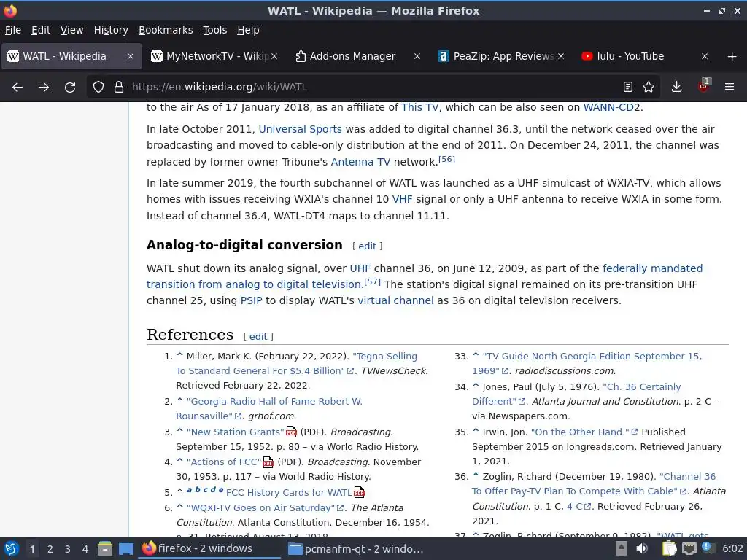Open WQXI-TV Goes on Air Saturday reference
Screen dimensions: 747x560
(x=260, y=507)
